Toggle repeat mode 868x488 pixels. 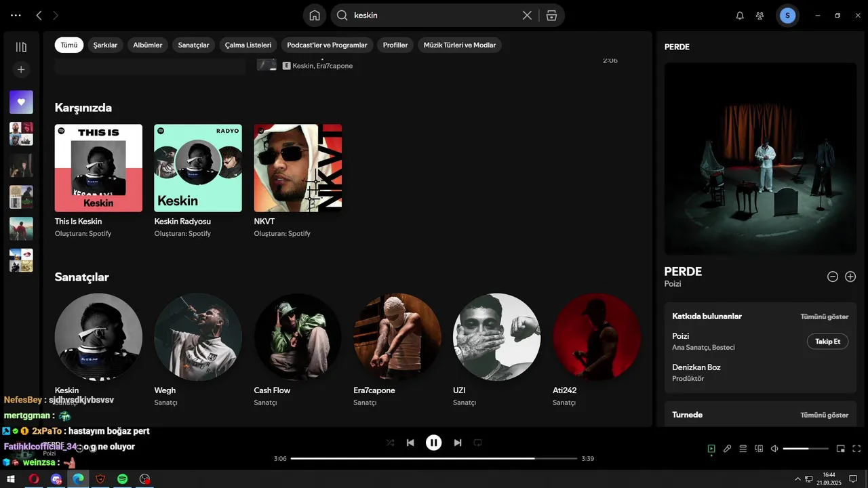tap(477, 443)
